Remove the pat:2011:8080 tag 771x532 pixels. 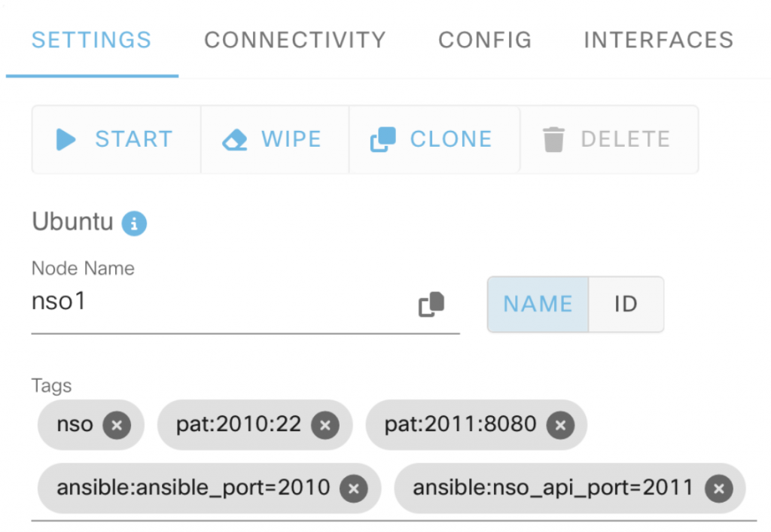click(x=560, y=425)
